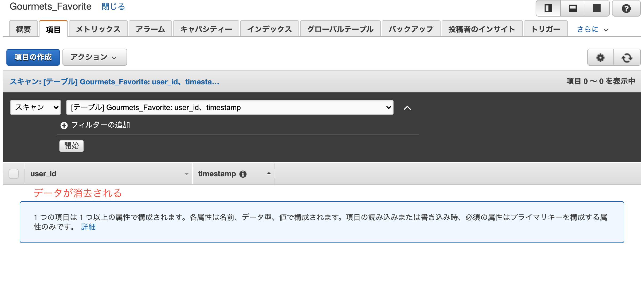View info icon next to timestamp column
This screenshot has height=282, width=644.
click(x=243, y=174)
